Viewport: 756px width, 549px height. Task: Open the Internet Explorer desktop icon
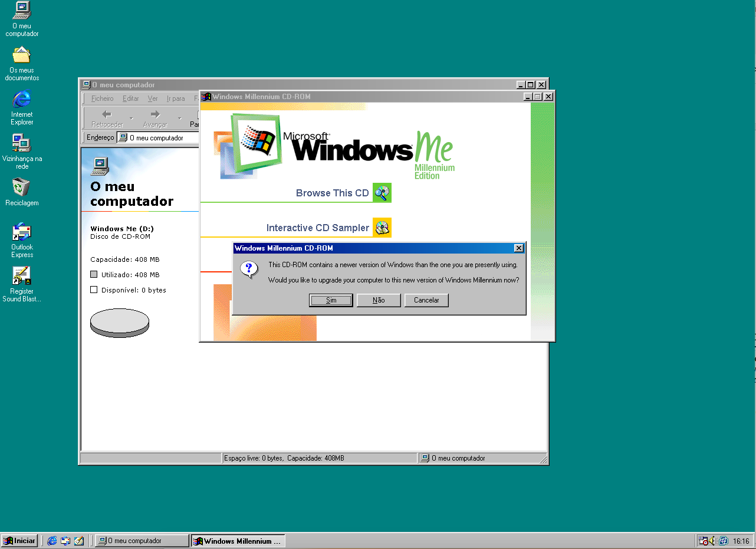click(22, 100)
